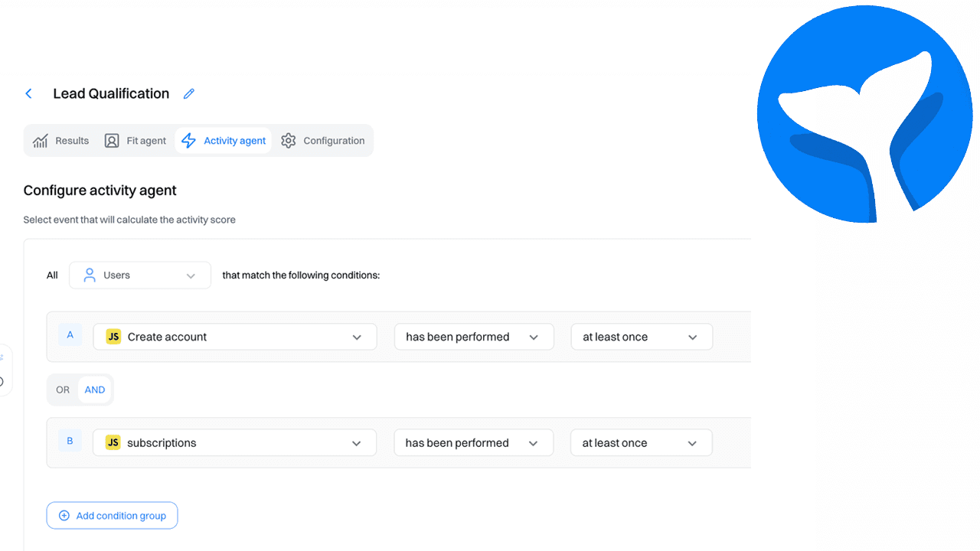Select the Activity agent lightning icon
The height and width of the screenshot is (551, 980).
tap(188, 140)
